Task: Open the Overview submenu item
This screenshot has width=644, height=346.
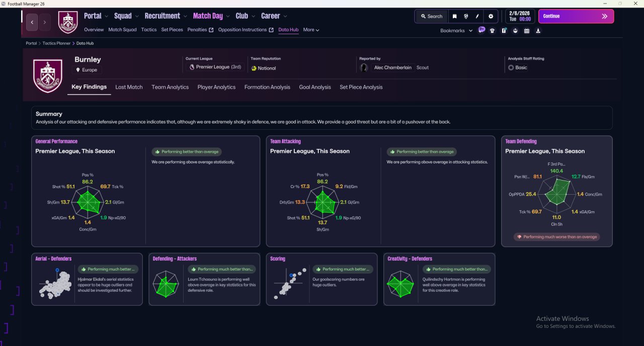Action: (94, 30)
